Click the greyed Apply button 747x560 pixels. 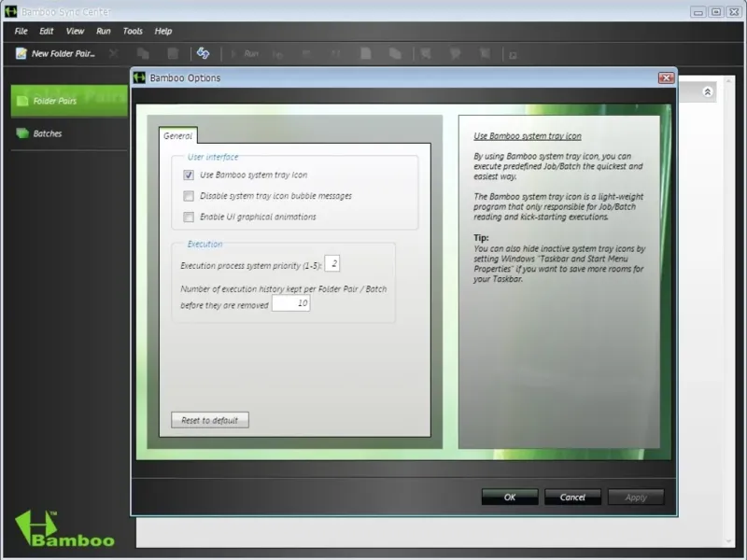[636, 497]
